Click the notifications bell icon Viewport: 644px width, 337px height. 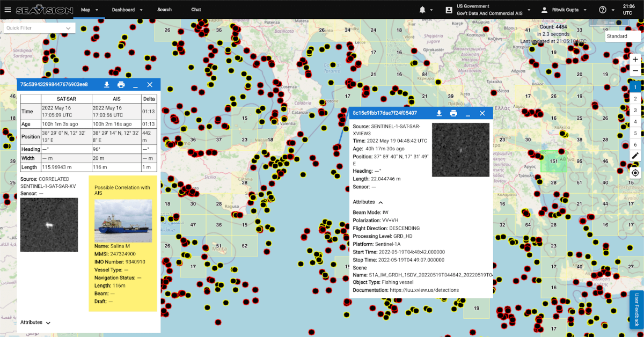pyautogui.click(x=422, y=10)
